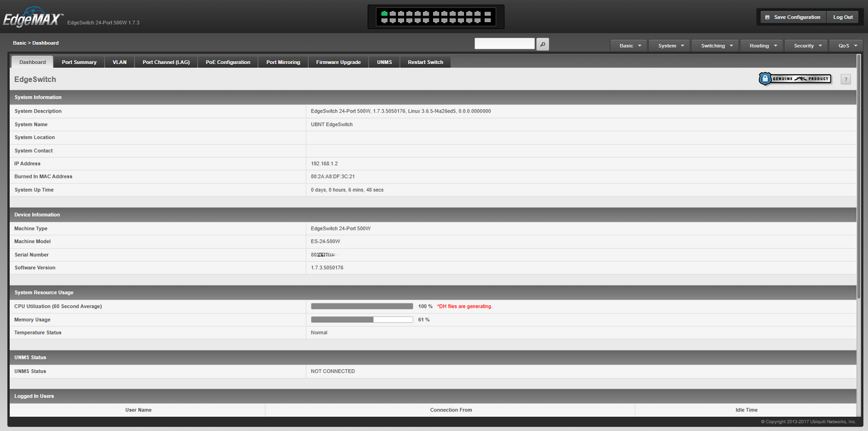Expand the Routing menu
This screenshot has height=431, width=868.
point(763,46)
